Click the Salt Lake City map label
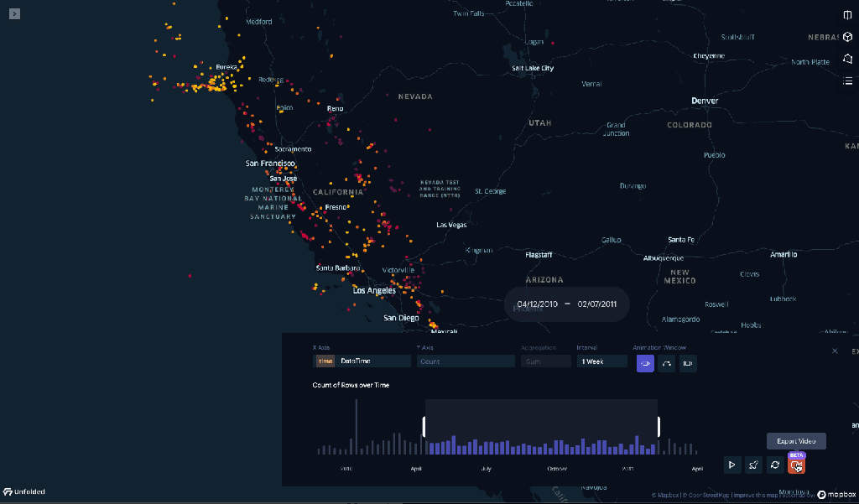The width and height of the screenshot is (859, 504). point(533,68)
